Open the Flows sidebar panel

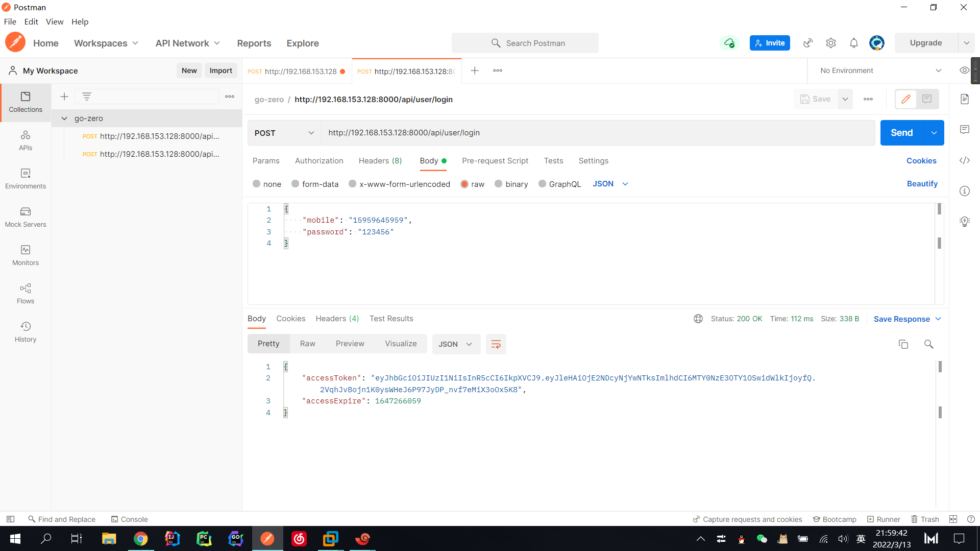pos(26,294)
